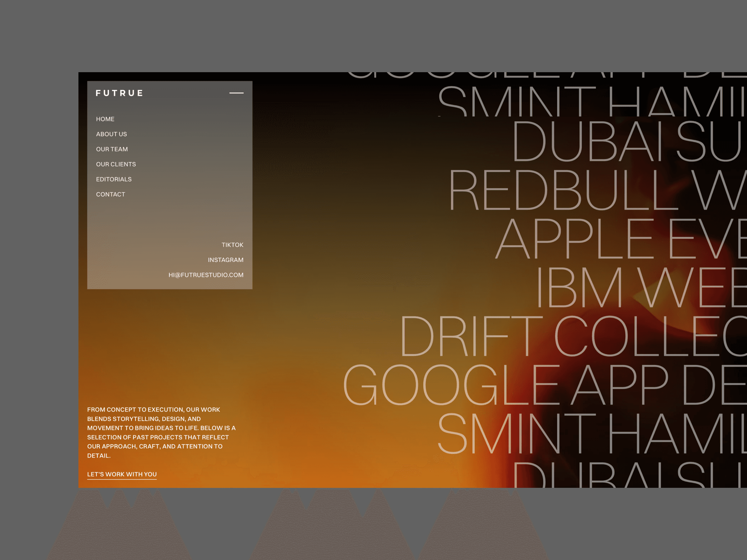The height and width of the screenshot is (560, 747).
Task: Select the DUBAI SU project title
Action: (628, 142)
